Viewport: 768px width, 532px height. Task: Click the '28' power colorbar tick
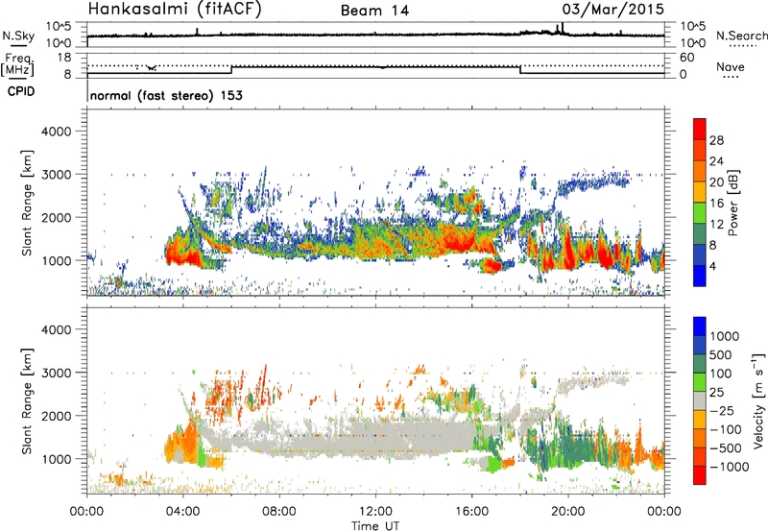tap(716, 140)
